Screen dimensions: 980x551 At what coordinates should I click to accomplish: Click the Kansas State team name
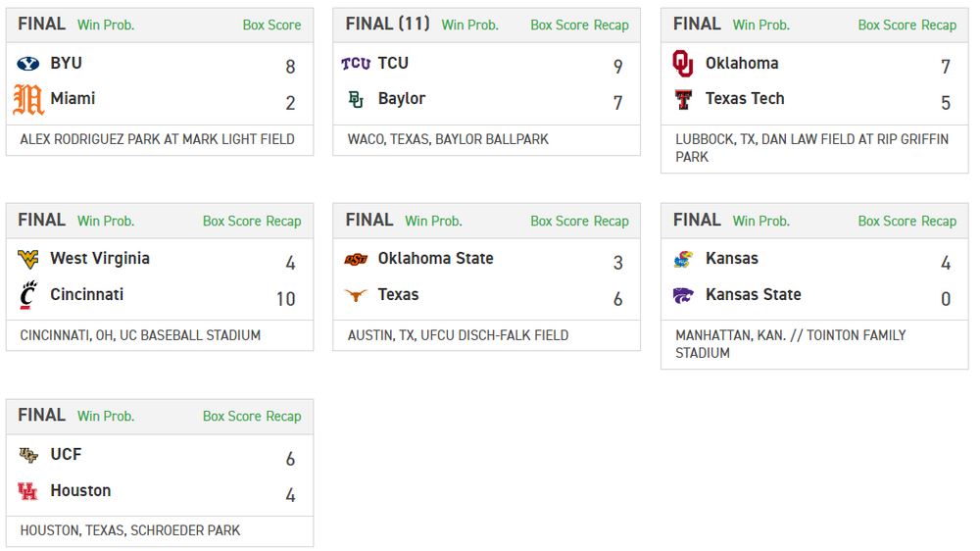pyautogui.click(x=753, y=294)
